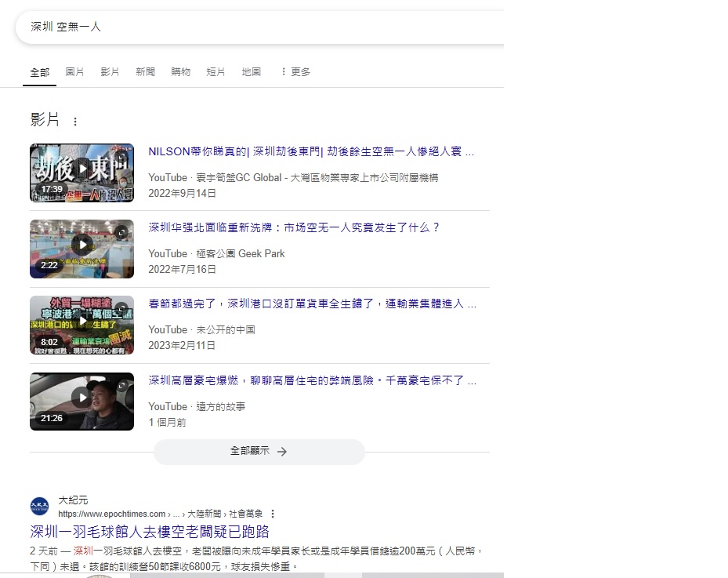The width and height of the screenshot is (728, 578).
Task: Click the 寰宇笥盤GC Global channel text
Action: (x=317, y=177)
